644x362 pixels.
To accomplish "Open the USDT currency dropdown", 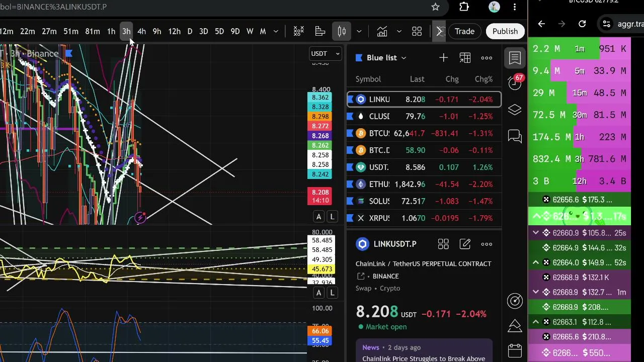I will [326, 54].
